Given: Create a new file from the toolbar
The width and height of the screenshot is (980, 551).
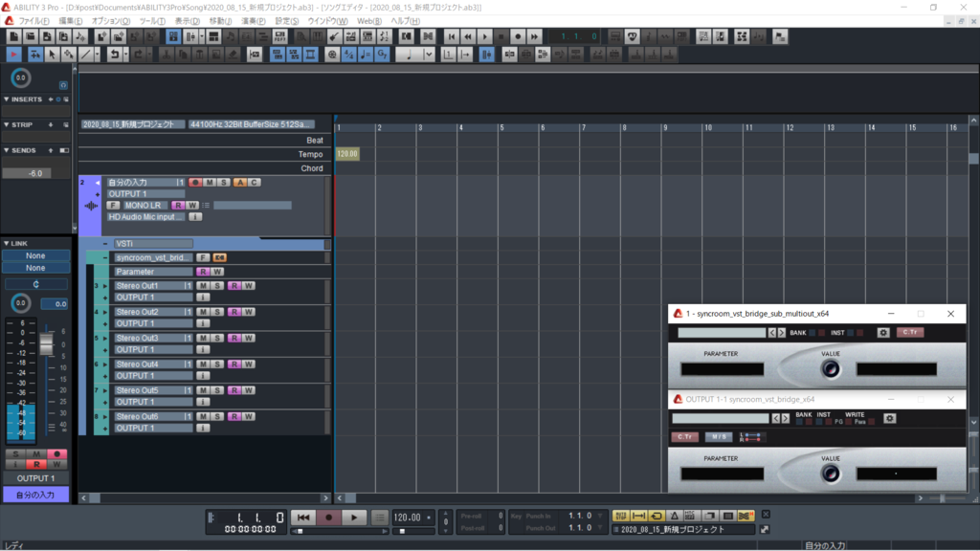Looking at the screenshot, I should pyautogui.click(x=13, y=37).
